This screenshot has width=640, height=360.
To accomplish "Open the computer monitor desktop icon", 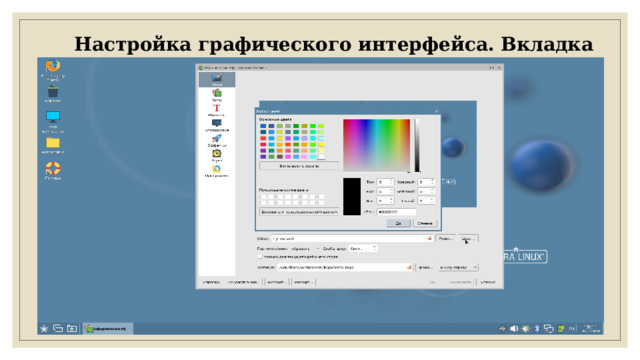I will tap(53, 122).
